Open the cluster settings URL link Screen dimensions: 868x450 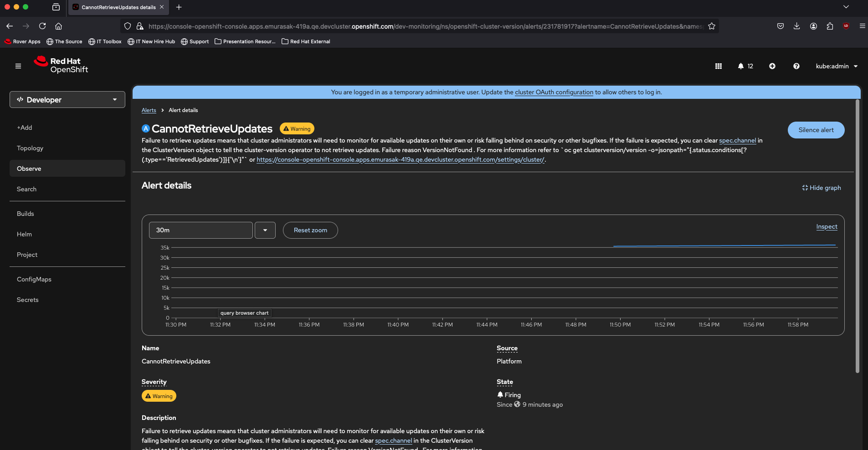(401, 159)
